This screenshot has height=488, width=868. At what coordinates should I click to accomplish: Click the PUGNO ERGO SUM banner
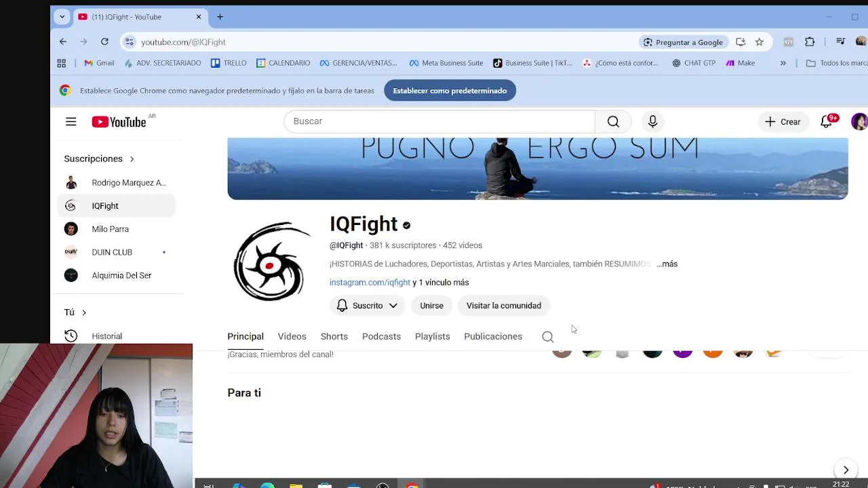click(538, 168)
